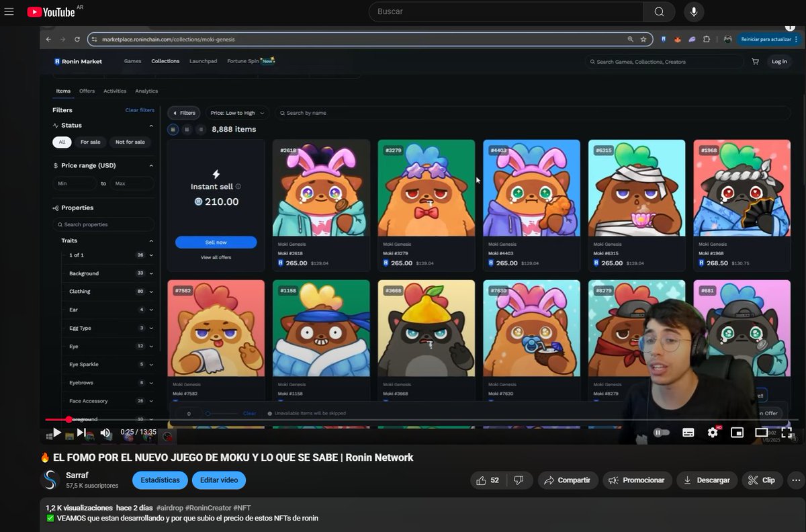Open the Games menu on Ronin Market
Viewport: 806px width, 532px height.
(132, 61)
